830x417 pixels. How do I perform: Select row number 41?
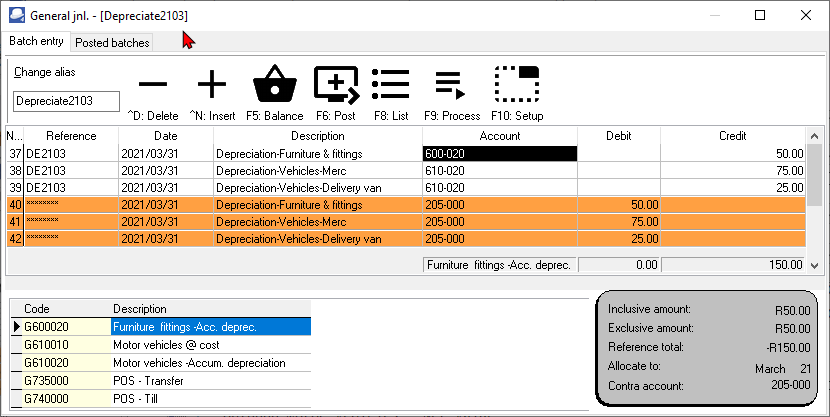tap(15, 222)
